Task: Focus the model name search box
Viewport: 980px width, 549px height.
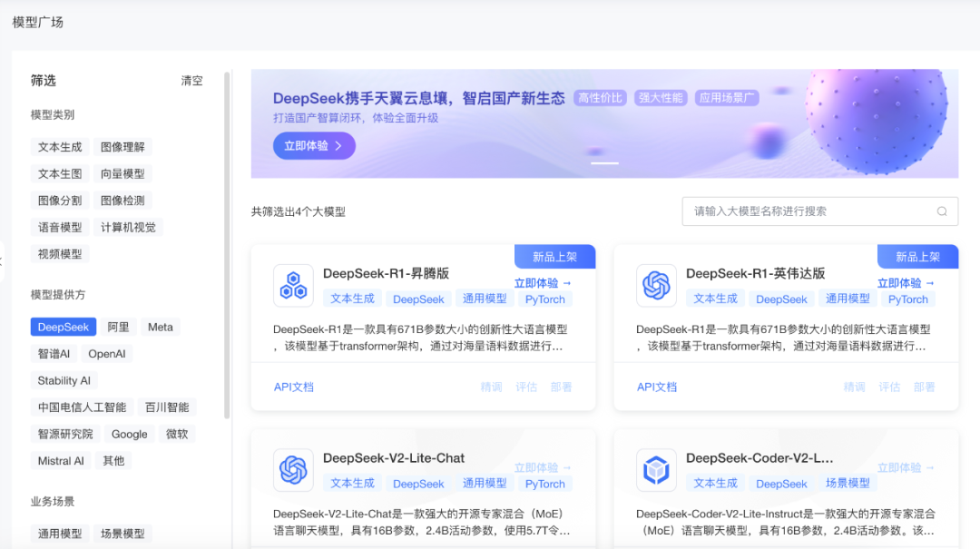Action: [820, 211]
